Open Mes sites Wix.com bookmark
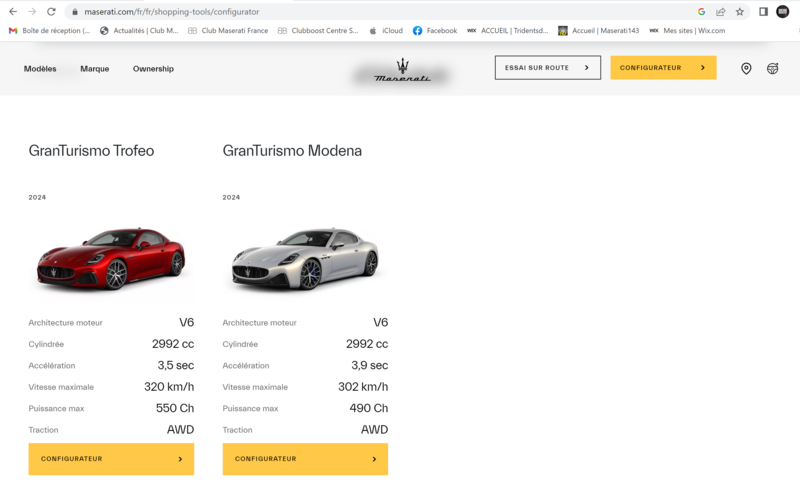The image size is (800, 483). 687,31
